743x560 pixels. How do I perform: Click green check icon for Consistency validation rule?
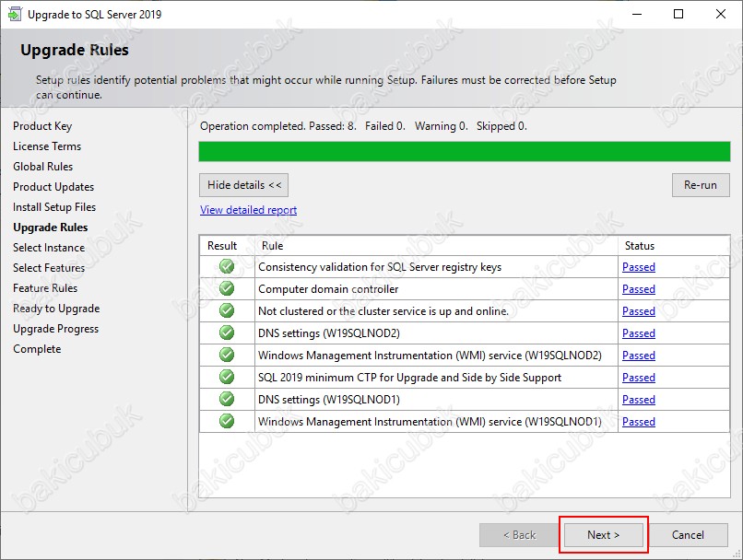227,266
